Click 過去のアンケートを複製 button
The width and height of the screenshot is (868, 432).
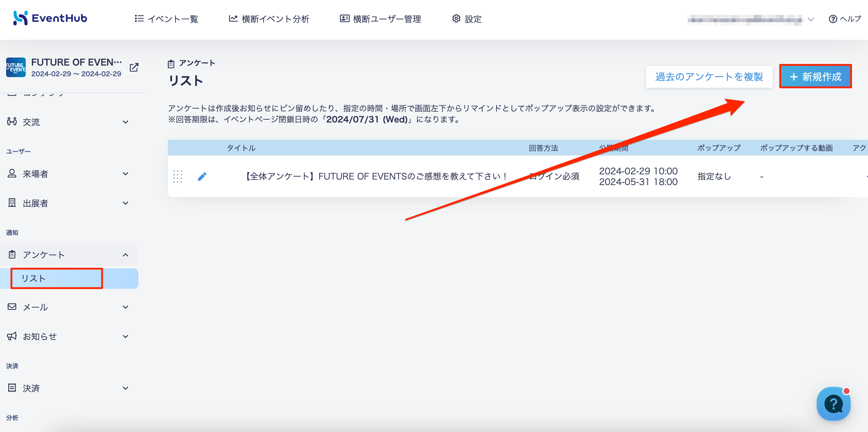(709, 77)
